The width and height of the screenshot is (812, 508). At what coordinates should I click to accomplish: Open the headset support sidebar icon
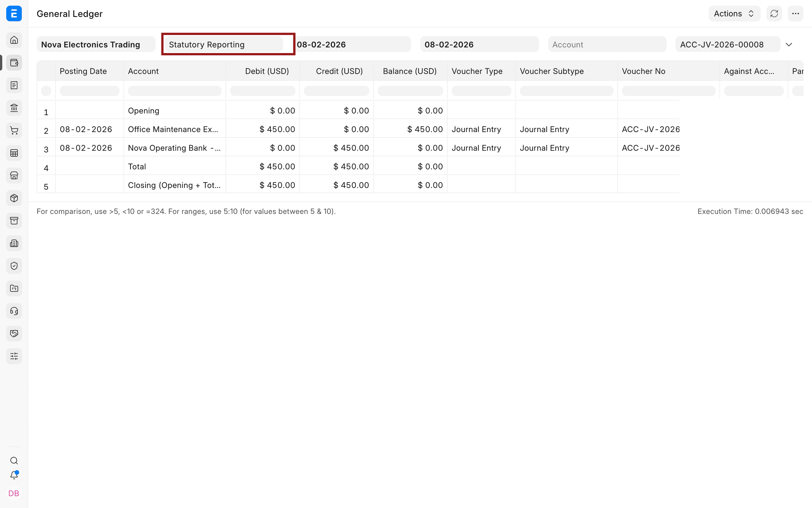tap(14, 311)
